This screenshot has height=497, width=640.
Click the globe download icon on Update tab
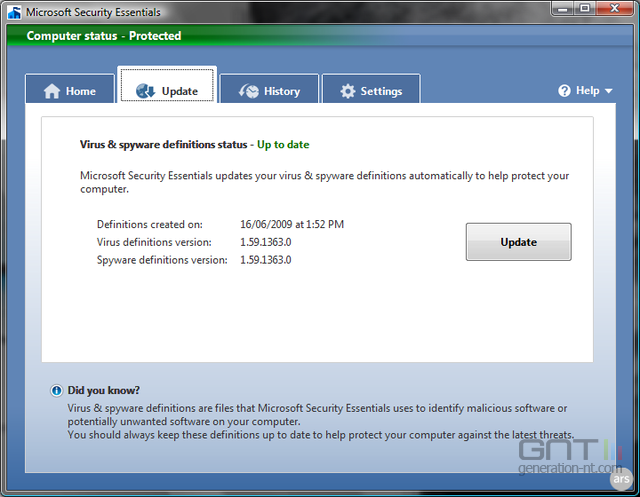(145, 91)
